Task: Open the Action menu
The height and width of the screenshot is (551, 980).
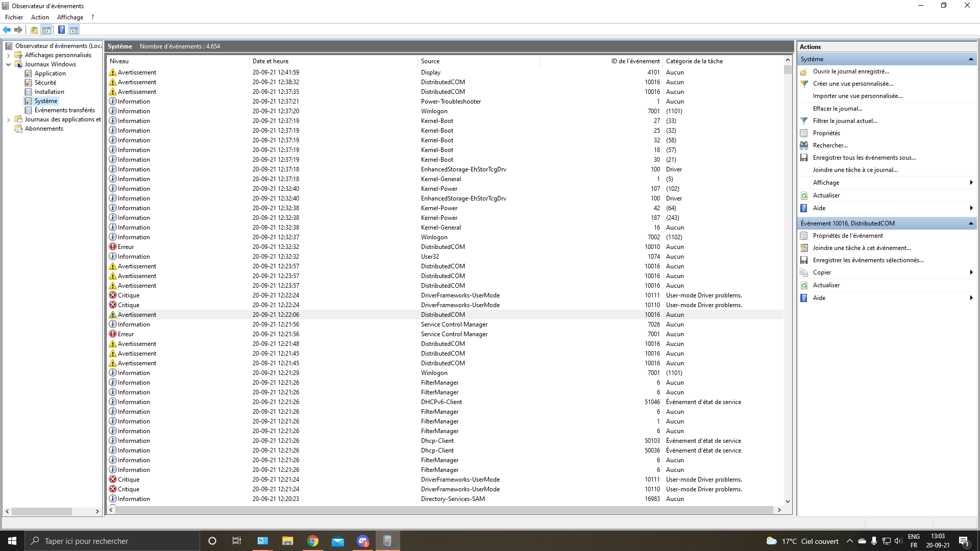Action: (x=40, y=17)
